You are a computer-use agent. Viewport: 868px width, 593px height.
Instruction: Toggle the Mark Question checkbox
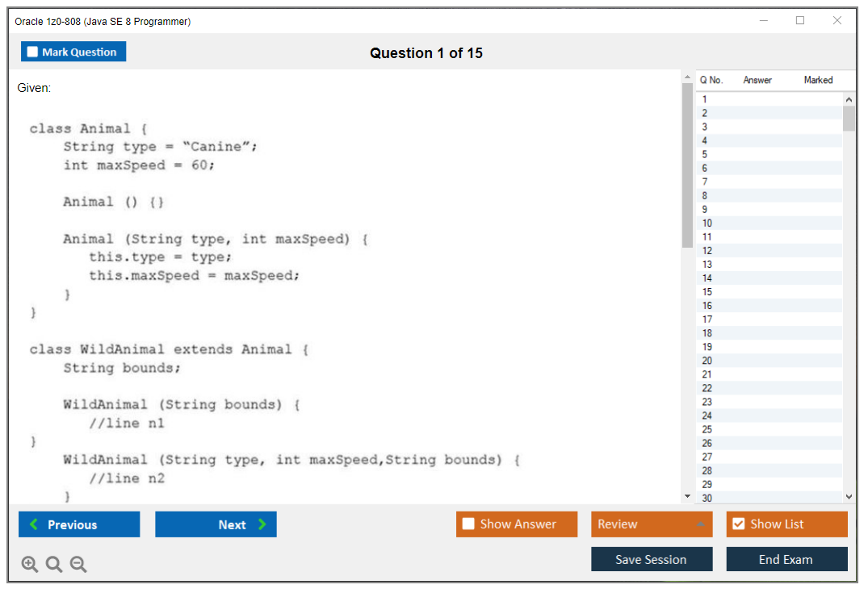click(33, 52)
